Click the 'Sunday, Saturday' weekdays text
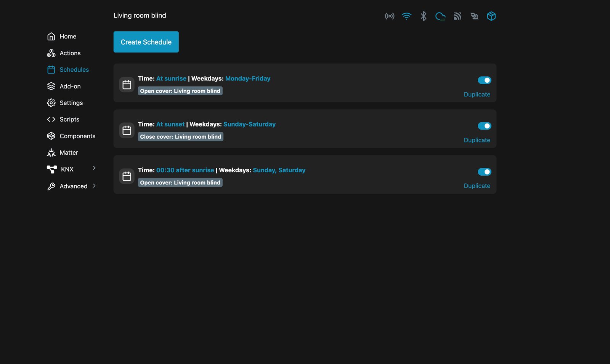This screenshot has height=364, width=610. (279, 170)
